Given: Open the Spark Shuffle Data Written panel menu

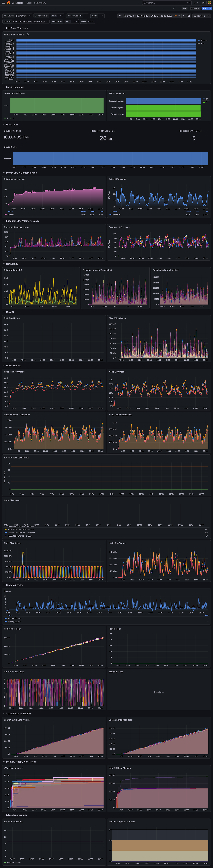Looking at the screenshot, I should pyautogui.click(x=17, y=720).
